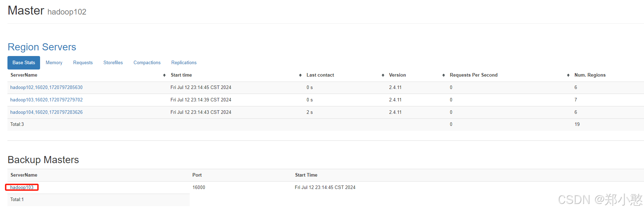Sort by Requests Per Second arrow icon
This screenshot has height=211, width=644.
tap(568, 75)
